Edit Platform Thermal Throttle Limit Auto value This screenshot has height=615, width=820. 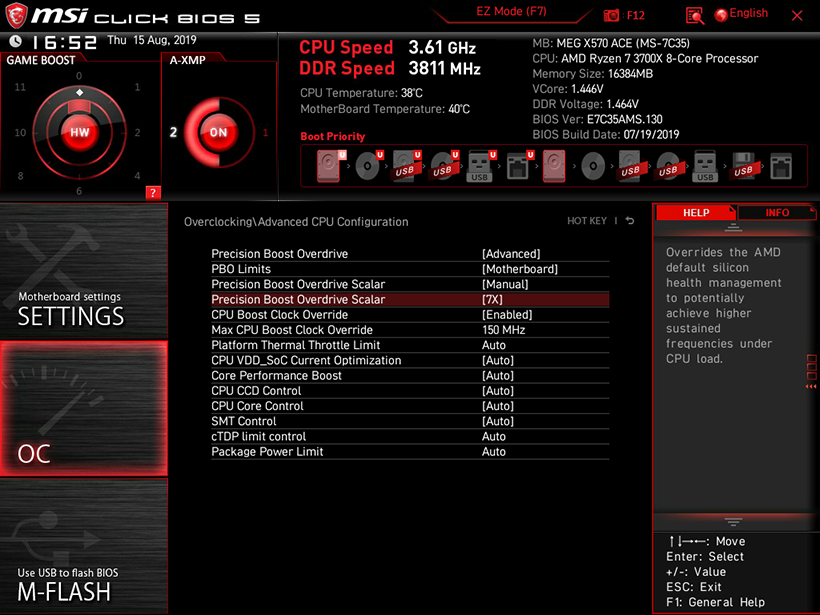point(494,345)
